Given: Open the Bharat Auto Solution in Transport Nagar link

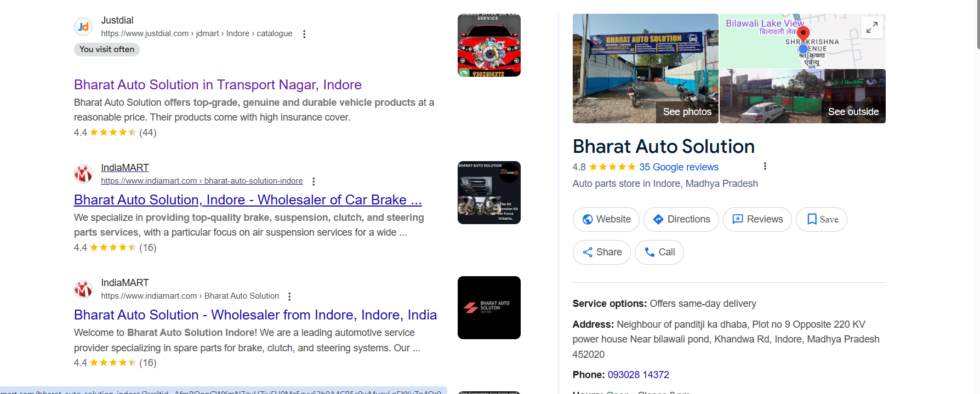Looking at the screenshot, I should [218, 85].
